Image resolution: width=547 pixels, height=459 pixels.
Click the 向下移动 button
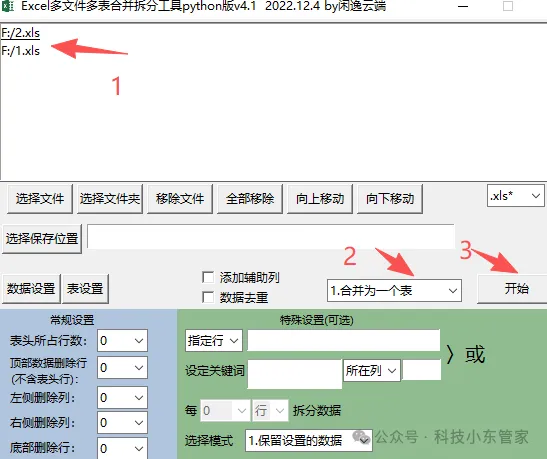click(x=390, y=199)
